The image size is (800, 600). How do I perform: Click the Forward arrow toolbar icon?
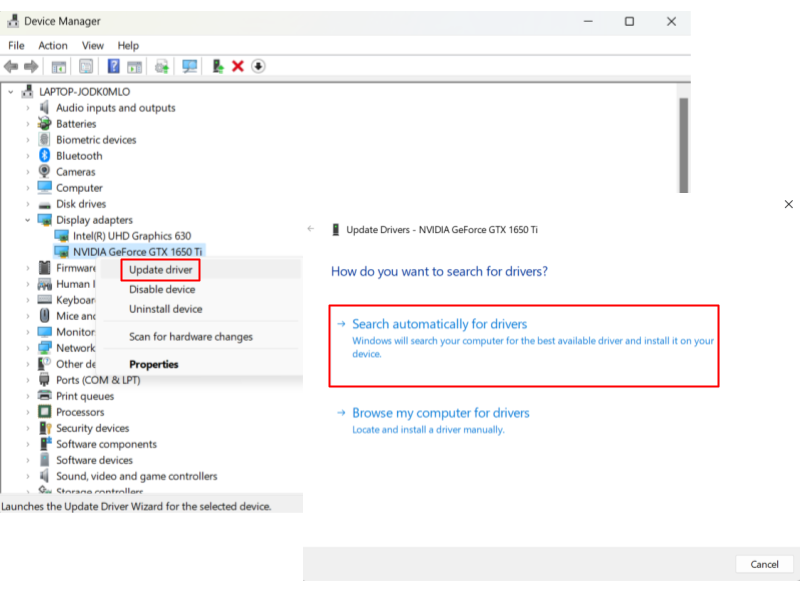pyautogui.click(x=31, y=66)
